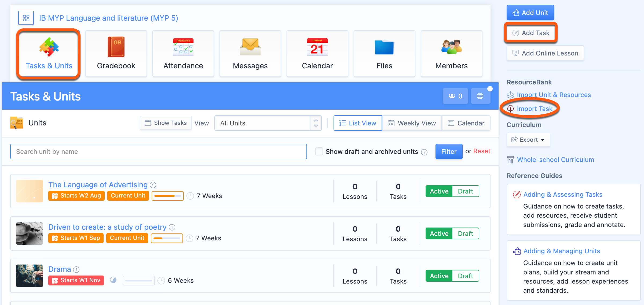Set Language of Advertising unit to Active
This screenshot has height=305, width=644.
click(439, 191)
